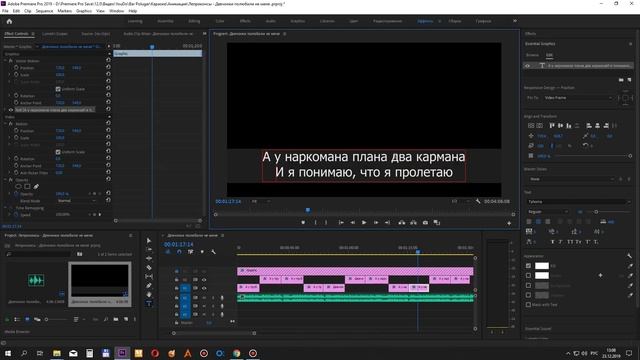Apply faux bold to the text
640x360 pixels.
pyautogui.click(x=553, y=242)
